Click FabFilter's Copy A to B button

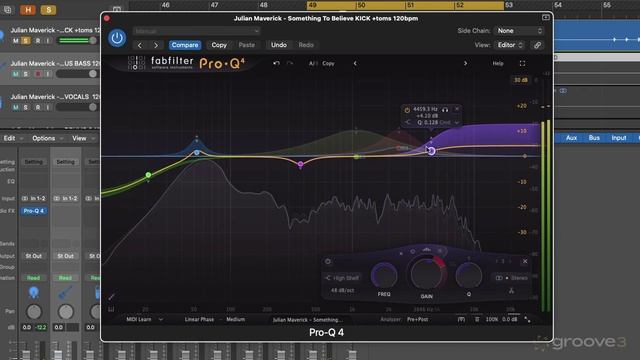click(x=328, y=63)
